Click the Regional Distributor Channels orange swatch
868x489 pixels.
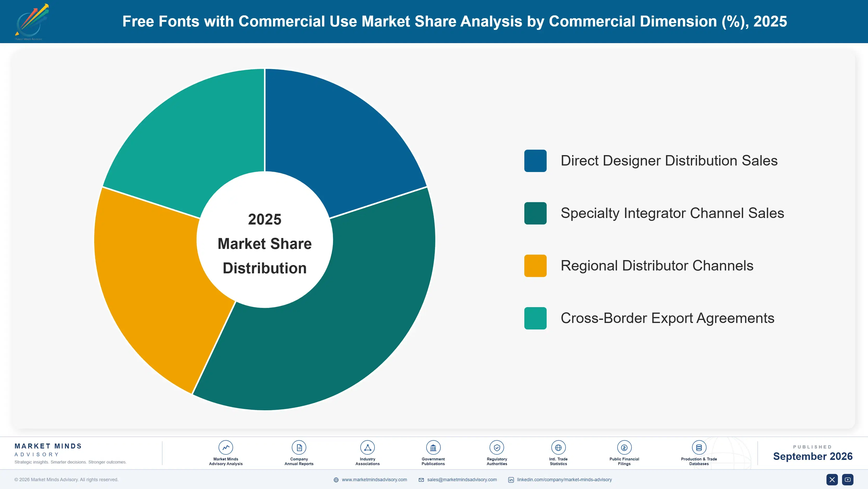point(535,266)
